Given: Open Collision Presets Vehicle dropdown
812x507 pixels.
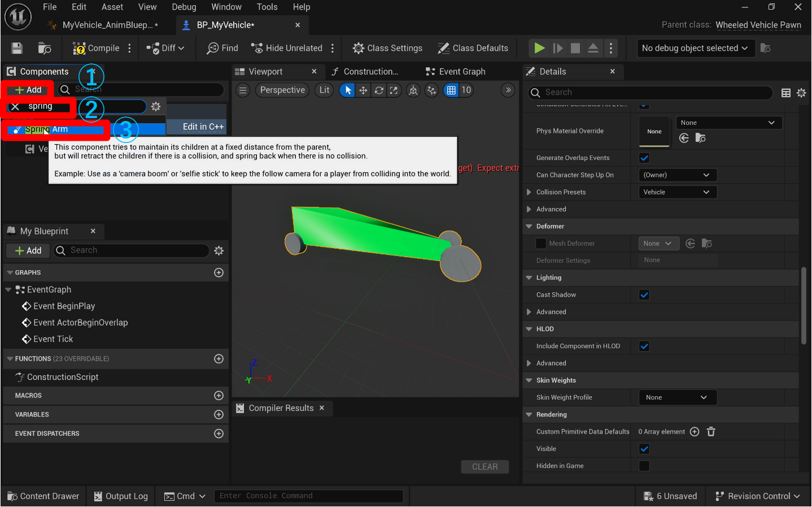Looking at the screenshot, I should 678,192.
